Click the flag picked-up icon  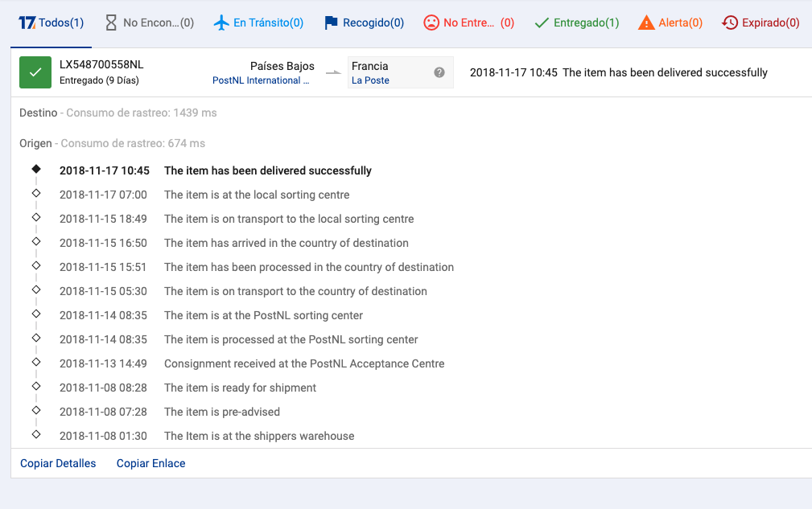coord(331,23)
